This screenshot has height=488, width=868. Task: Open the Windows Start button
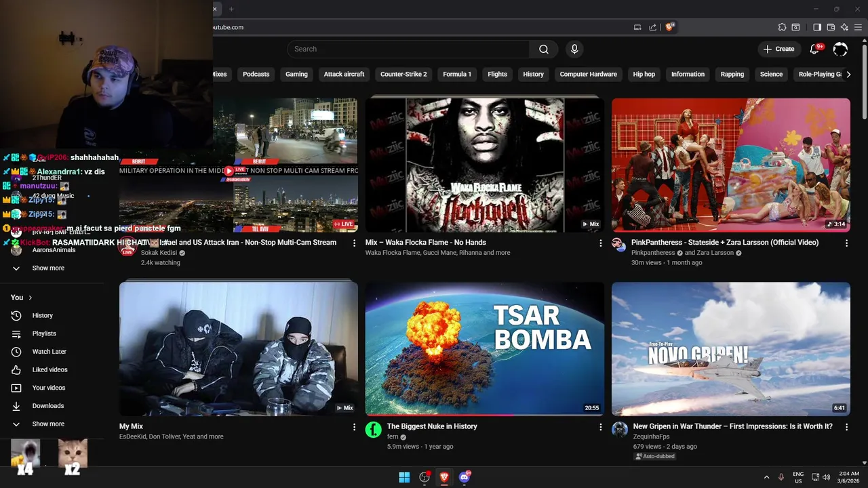(x=404, y=477)
